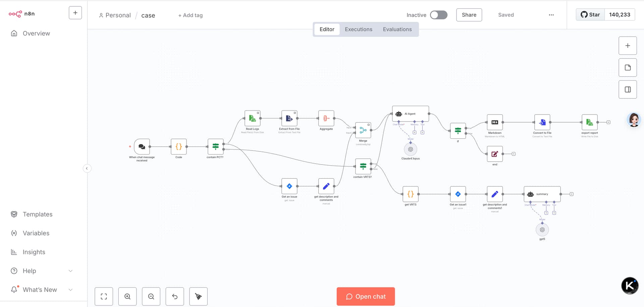Select the Aggregate node

[x=326, y=119]
